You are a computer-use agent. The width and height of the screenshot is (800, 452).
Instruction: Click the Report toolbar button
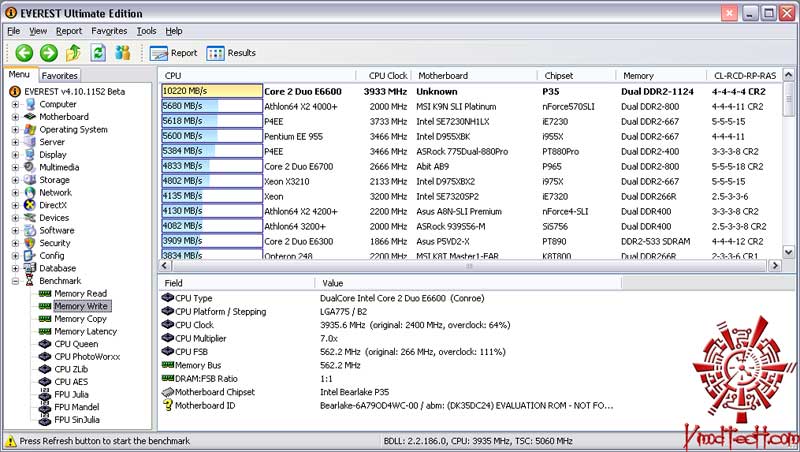click(x=173, y=53)
